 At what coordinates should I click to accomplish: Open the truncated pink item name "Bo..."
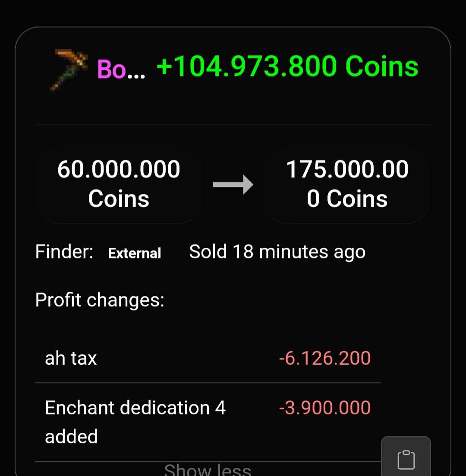[x=121, y=69]
